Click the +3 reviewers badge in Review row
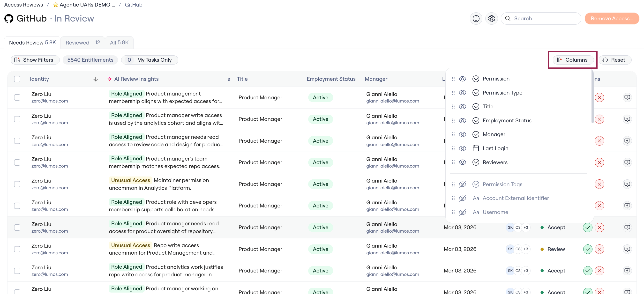The width and height of the screenshot is (644, 294). 526,249
